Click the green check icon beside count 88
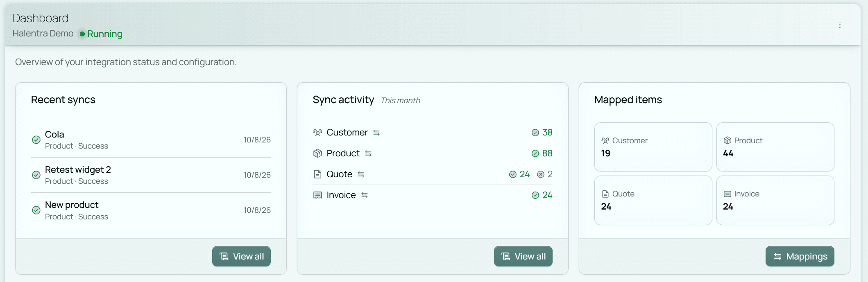The width and height of the screenshot is (868, 282). (x=535, y=153)
